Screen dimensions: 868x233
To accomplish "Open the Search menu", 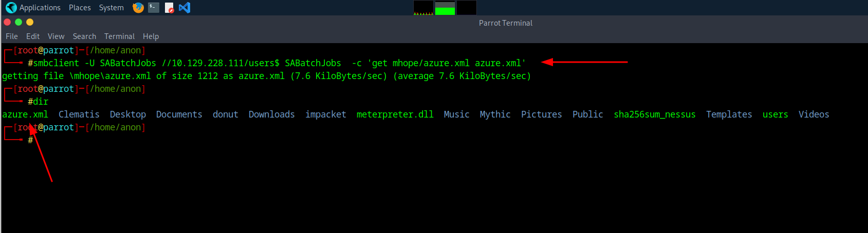I will (x=84, y=36).
